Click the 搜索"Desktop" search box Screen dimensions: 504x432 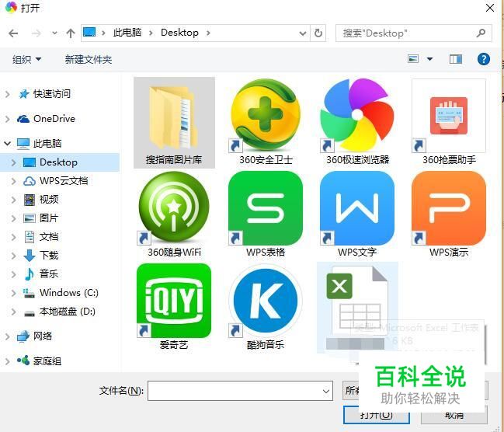tap(414, 33)
